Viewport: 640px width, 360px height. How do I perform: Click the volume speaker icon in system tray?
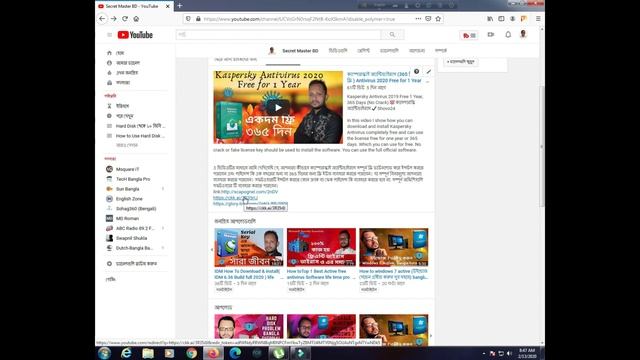click(509, 353)
